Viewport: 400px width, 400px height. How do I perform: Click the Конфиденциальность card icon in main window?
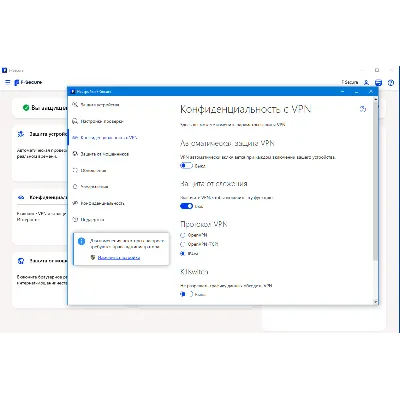[x=21, y=197]
